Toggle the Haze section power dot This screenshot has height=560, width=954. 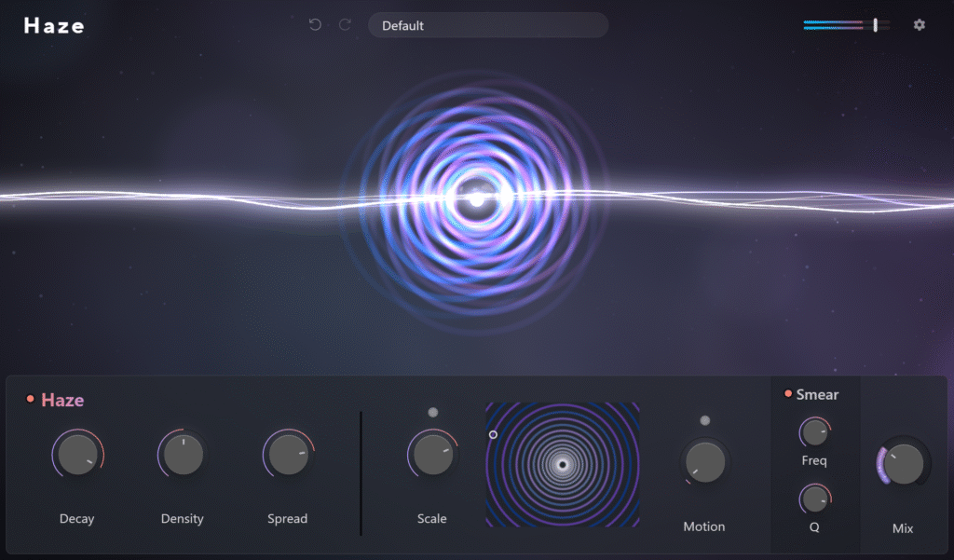point(30,399)
